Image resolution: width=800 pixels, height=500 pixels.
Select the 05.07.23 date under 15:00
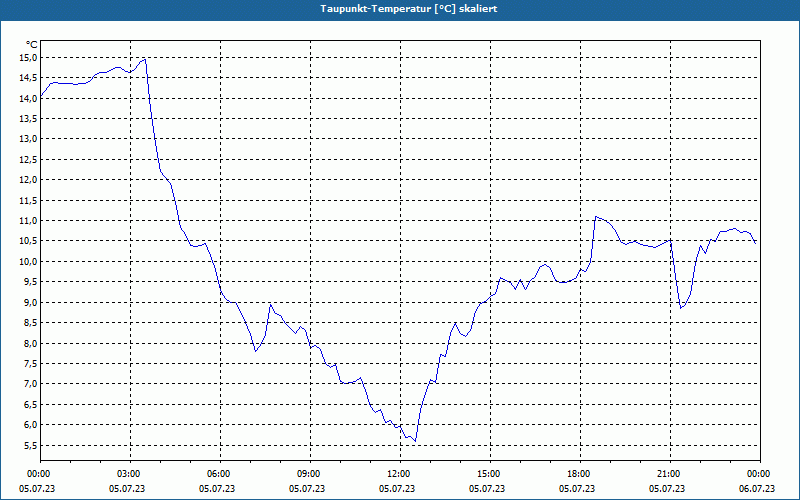487,489
